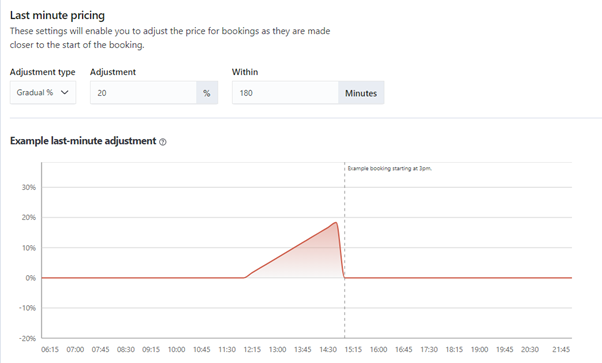Click the 20% y-axis label
602x363 pixels.
click(29, 217)
